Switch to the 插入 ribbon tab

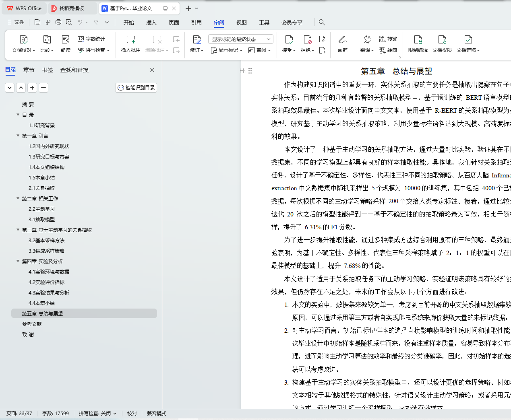151,23
